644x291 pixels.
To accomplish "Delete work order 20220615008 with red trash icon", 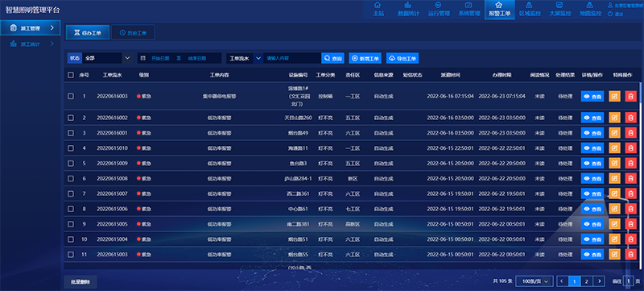I will (x=630, y=178).
